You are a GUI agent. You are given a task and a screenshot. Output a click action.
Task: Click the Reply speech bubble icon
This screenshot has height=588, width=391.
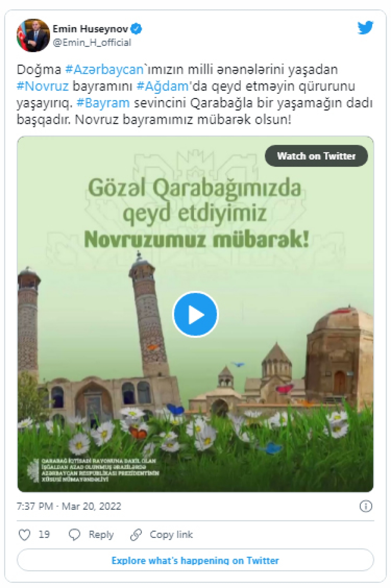(x=74, y=534)
